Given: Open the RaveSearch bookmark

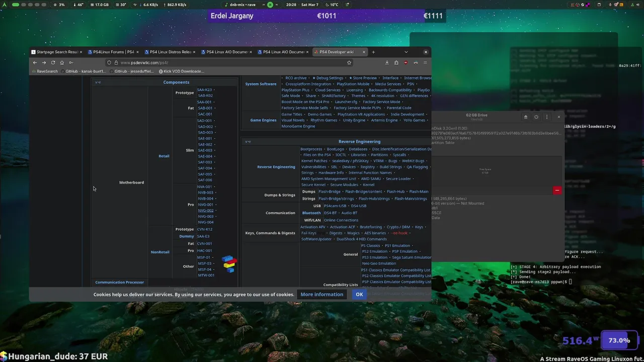Looking at the screenshot, I should (x=44, y=71).
